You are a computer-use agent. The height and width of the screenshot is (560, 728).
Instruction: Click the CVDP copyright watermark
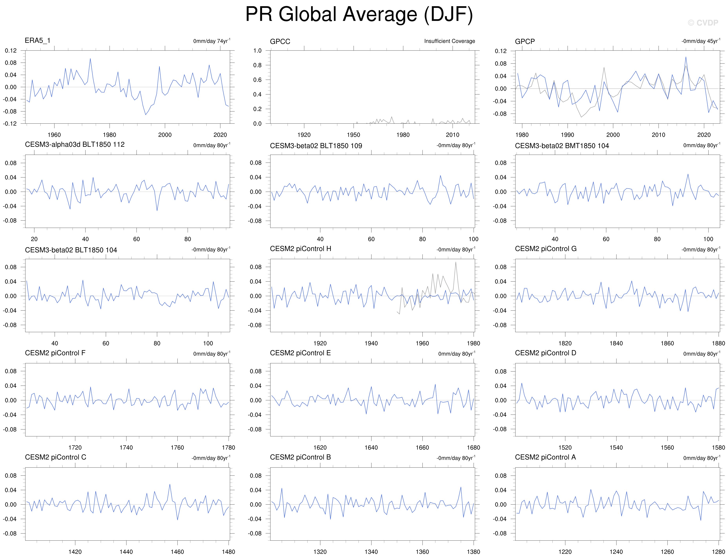pos(703,23)
